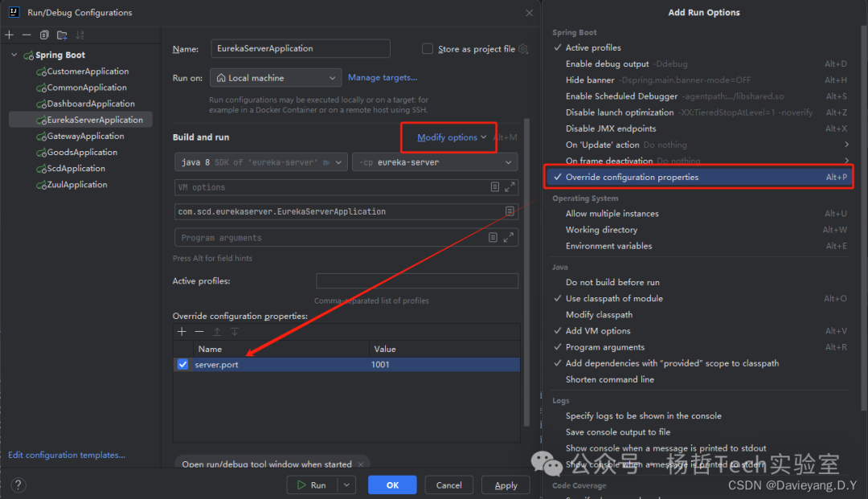The width and height of the screenshot is (868, 499).
Task: Focus the Name input field
Action: (x=301, y=49)
